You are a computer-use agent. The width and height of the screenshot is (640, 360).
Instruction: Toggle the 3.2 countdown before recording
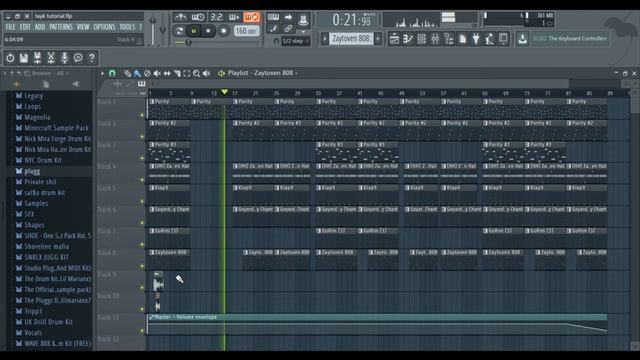point(216,17)
